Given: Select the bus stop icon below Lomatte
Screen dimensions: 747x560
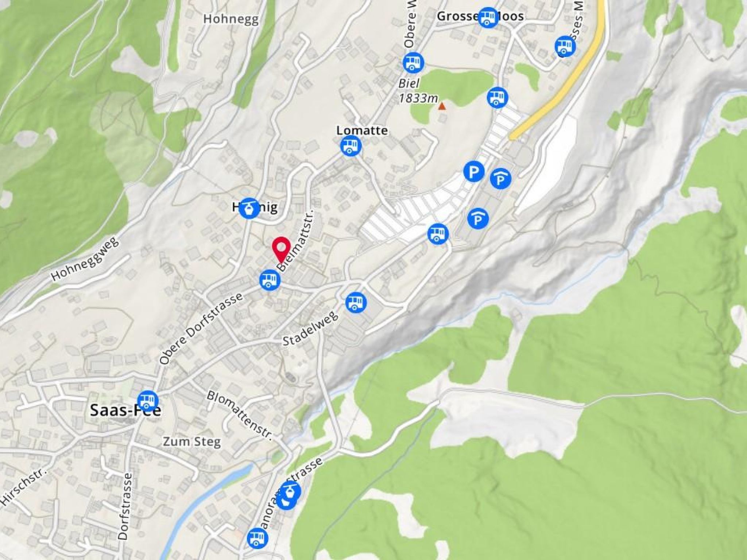Looking at the screenshot, I should 351,146.
